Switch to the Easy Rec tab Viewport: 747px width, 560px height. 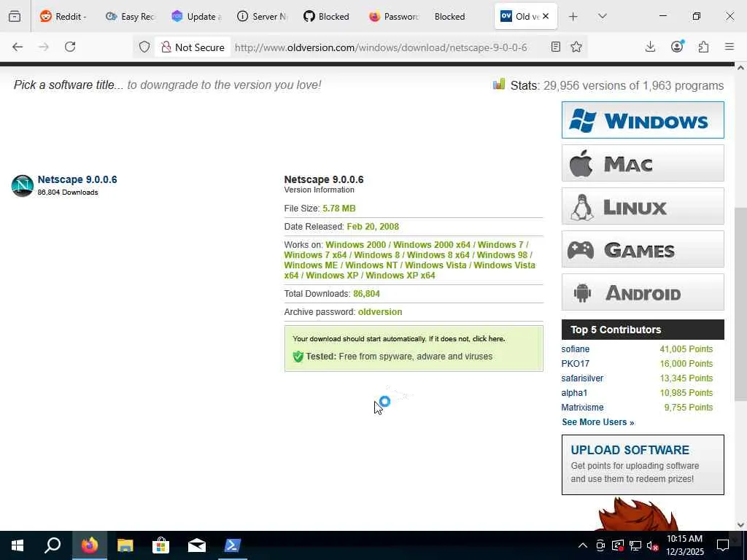point(130,16)
